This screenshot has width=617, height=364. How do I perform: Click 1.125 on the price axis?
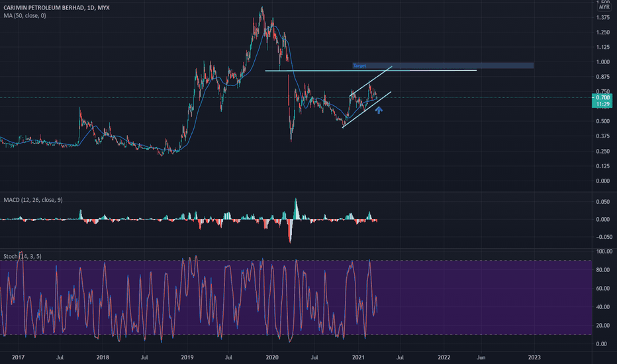coord(603,47)
